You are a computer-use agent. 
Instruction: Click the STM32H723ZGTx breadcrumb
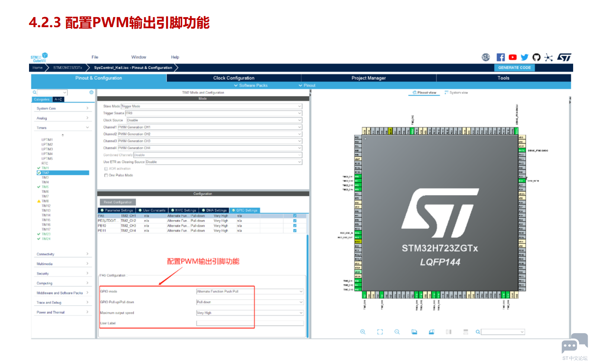point(68,68)
